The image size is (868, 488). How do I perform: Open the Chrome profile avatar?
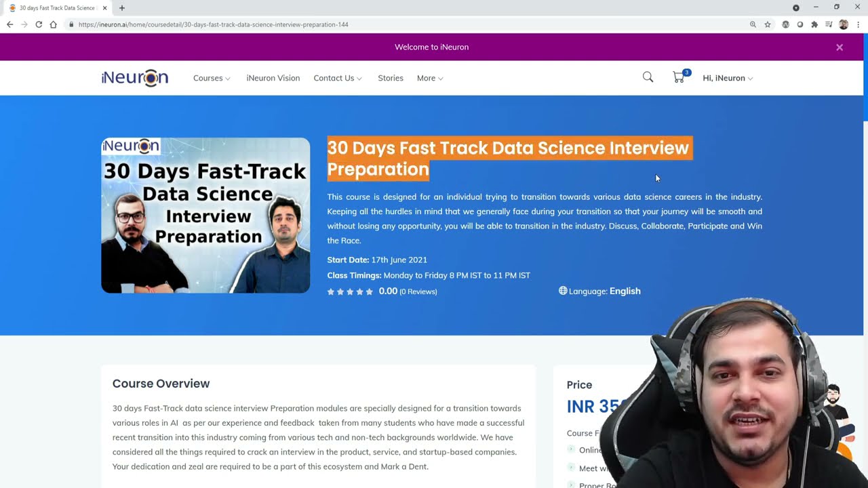(844, 24)
